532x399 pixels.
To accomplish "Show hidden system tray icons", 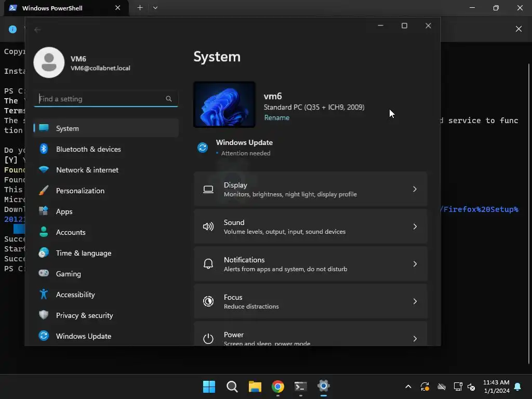I will (x=408, y=387).
